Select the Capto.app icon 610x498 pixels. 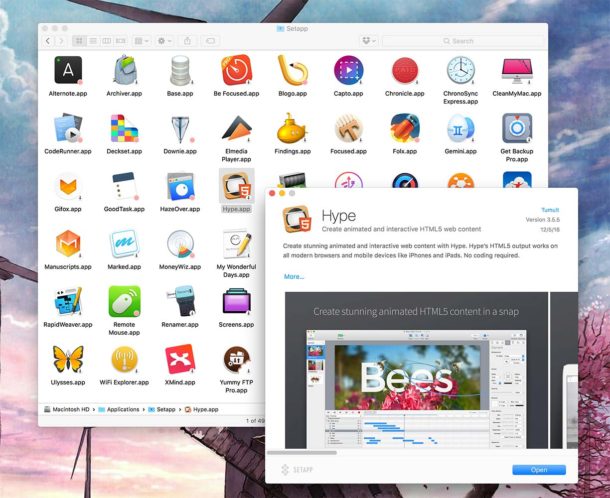348,70
